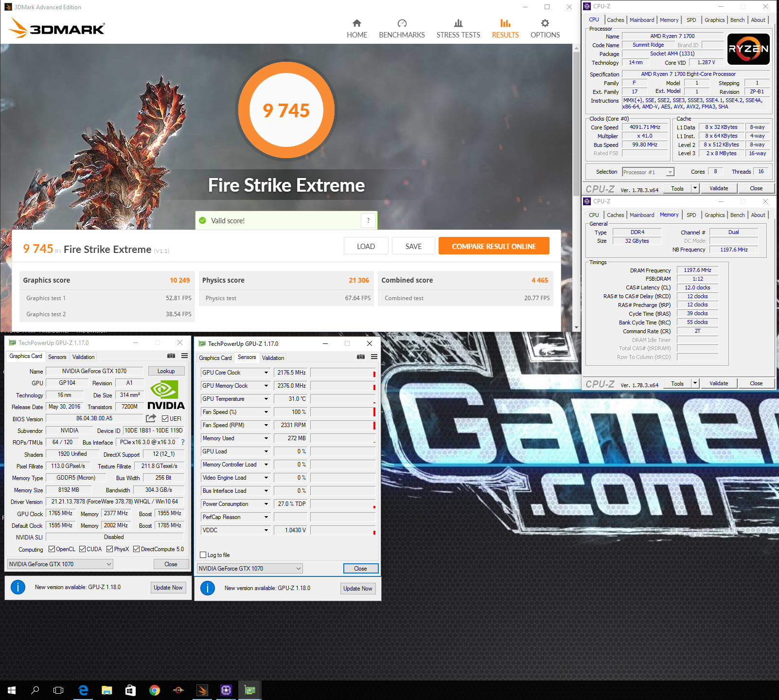Open the hamburger menu in GPU-Z Sensors window
The image size is (779, 700).
(x=374, y=357)
